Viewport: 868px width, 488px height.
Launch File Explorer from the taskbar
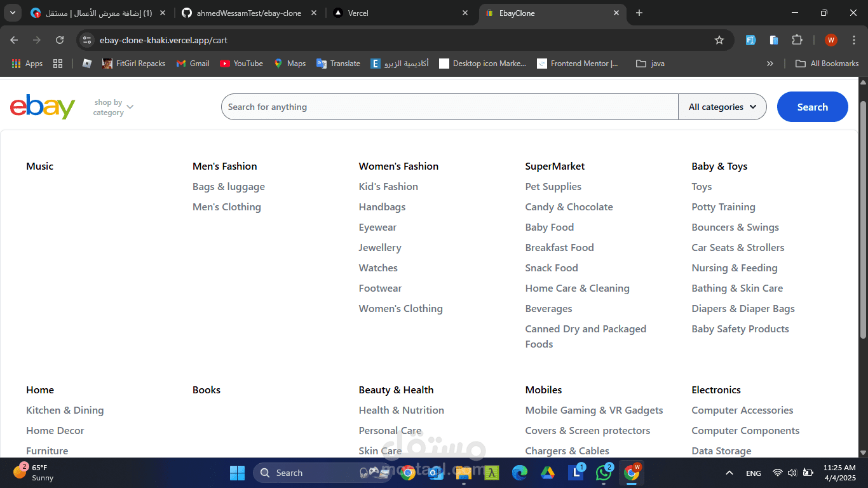(x=463, y=473)
